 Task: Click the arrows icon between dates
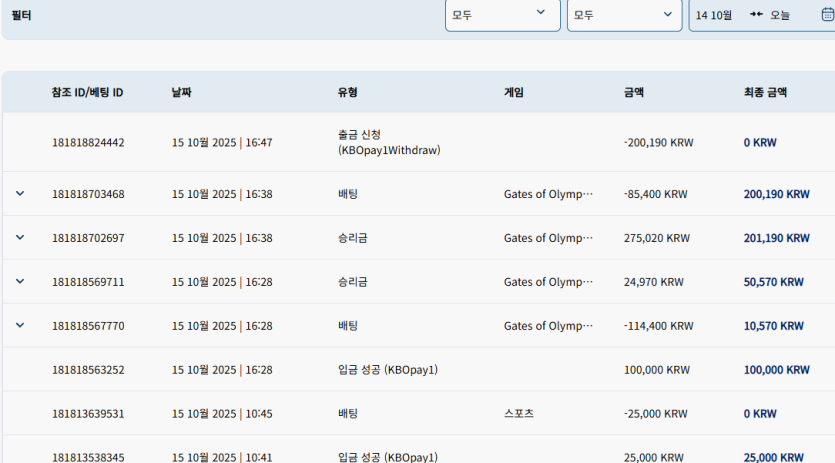756,14
